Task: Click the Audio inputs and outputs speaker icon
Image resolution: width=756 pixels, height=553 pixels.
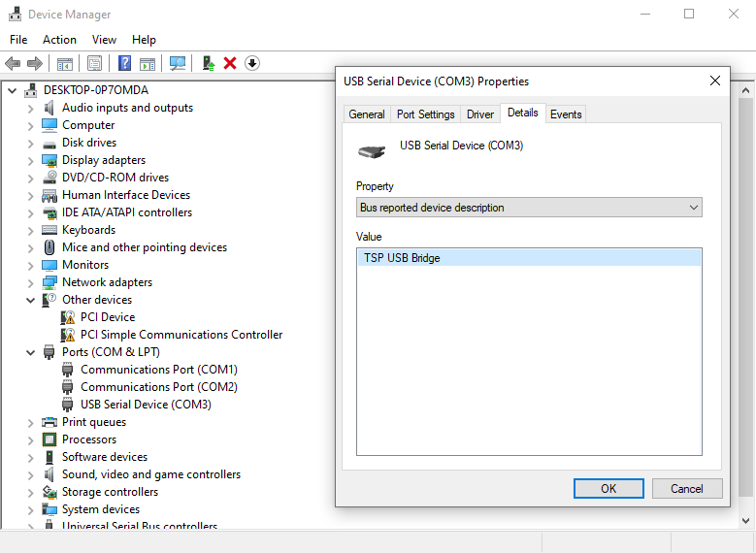Action: tap(49, 108)
